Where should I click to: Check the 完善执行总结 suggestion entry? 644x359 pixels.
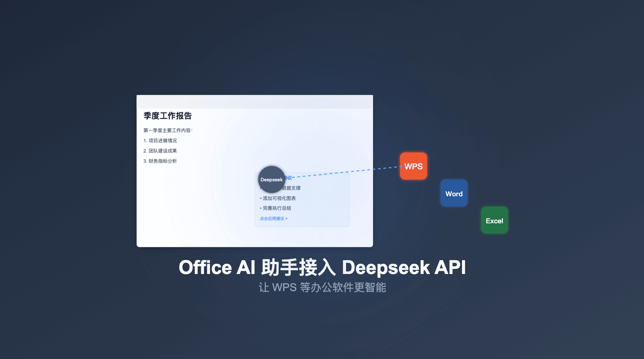point(276,208)
